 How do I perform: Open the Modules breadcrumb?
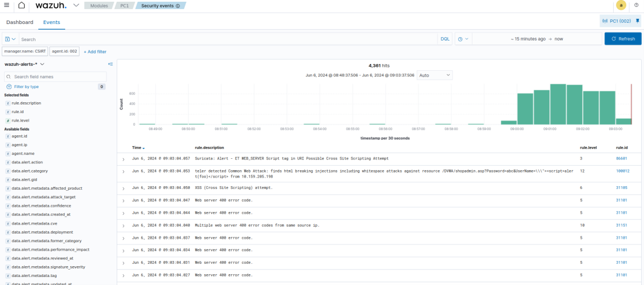click(99, 6)
